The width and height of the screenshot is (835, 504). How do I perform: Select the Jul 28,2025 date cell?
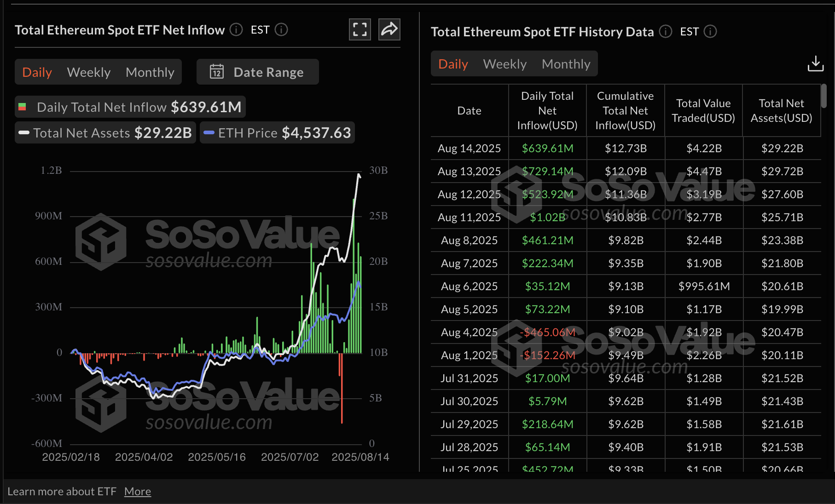click(x=470, y=447)
